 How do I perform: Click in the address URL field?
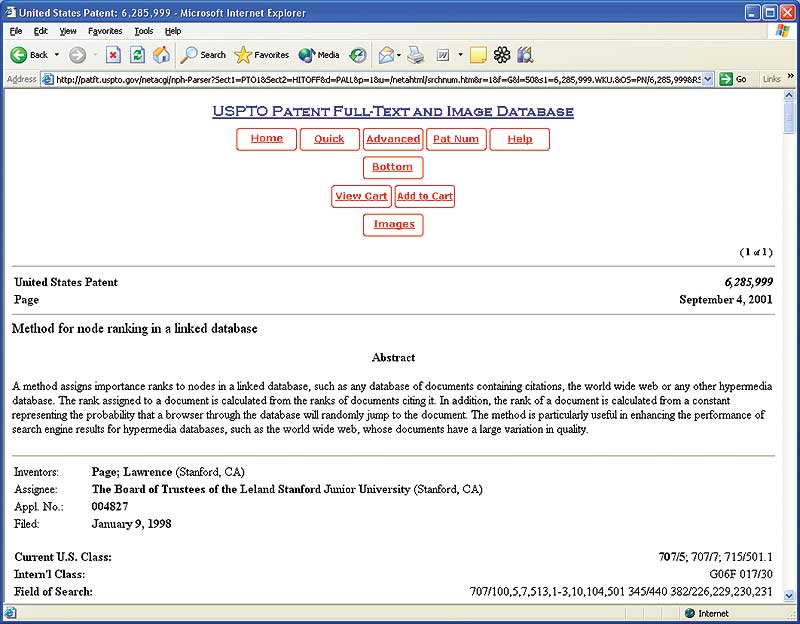[x=378, y=80]
